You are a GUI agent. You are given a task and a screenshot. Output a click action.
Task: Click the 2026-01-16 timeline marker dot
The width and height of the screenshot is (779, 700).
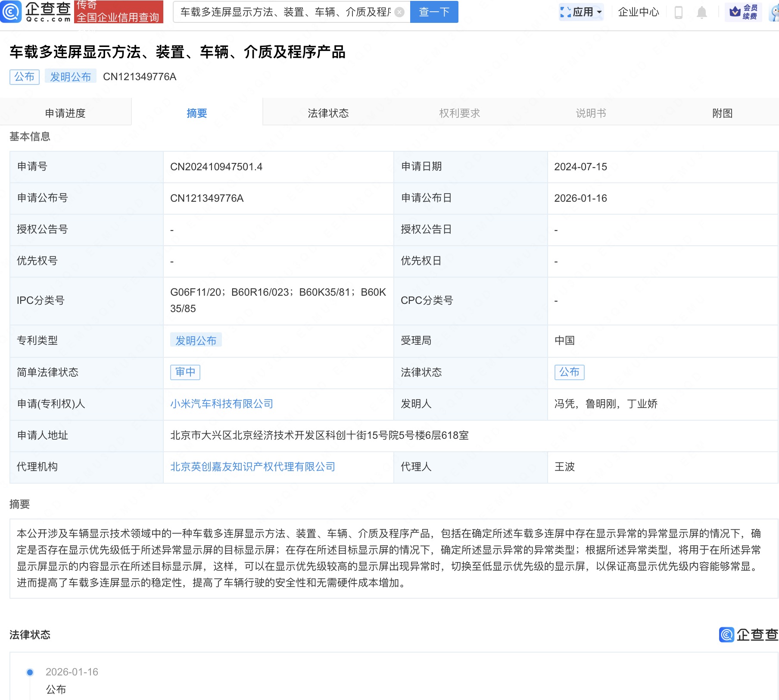[30, 672]
